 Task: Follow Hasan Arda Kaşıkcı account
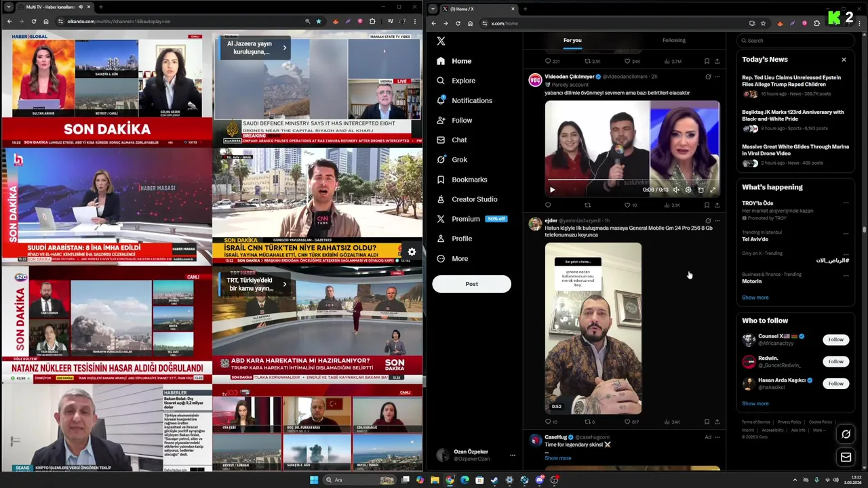835,384
